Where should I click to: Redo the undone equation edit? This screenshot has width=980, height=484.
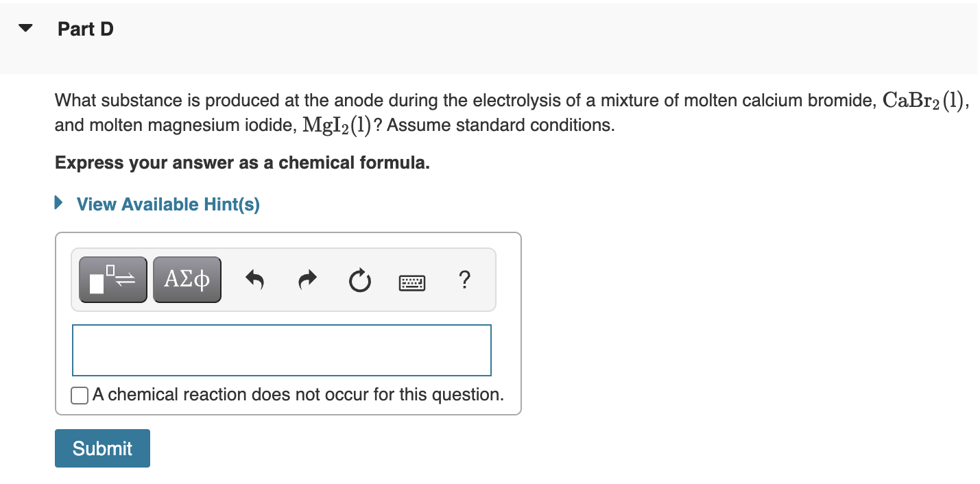307,279
